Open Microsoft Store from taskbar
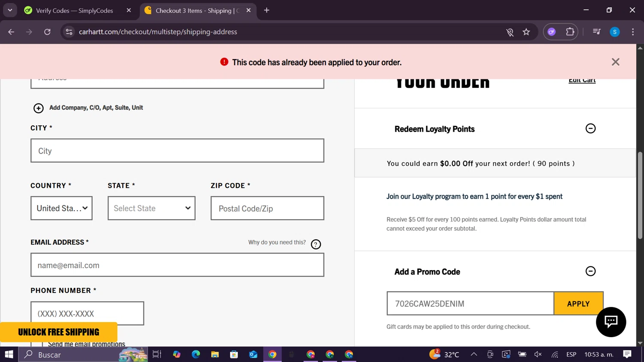644x362 pixels. (234, 354)
